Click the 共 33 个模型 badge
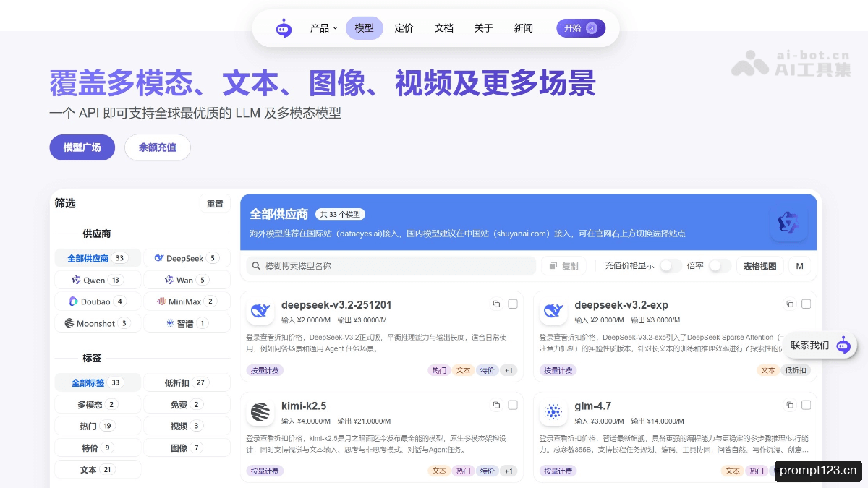The image size is (868, 488). click(x=341, y=215)
